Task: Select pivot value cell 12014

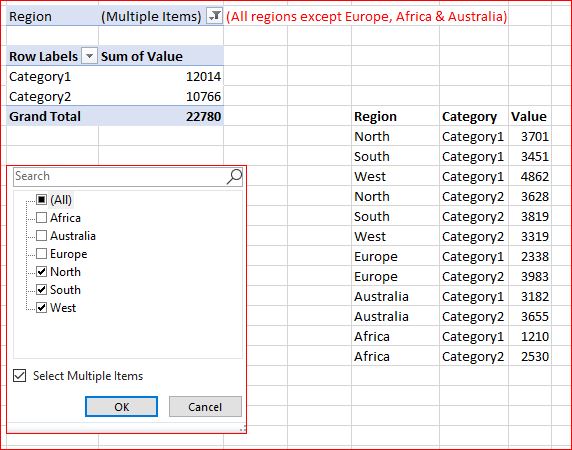Action: click(161, 77)
